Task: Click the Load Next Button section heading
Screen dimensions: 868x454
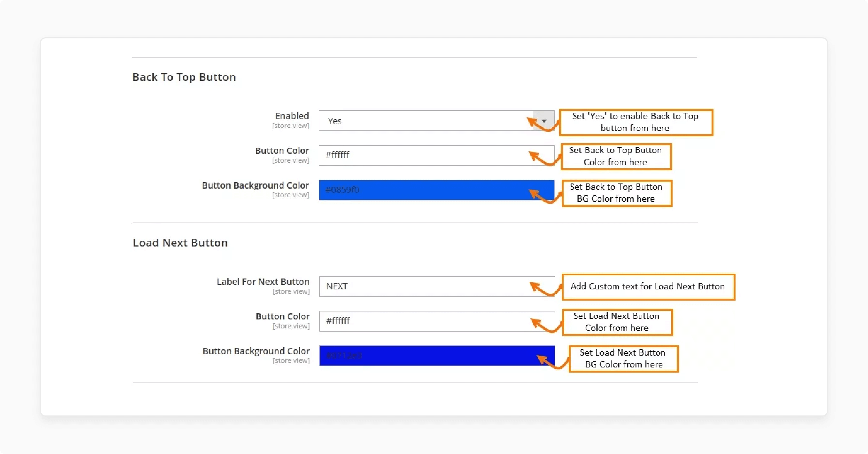Action: coord(180,243)
